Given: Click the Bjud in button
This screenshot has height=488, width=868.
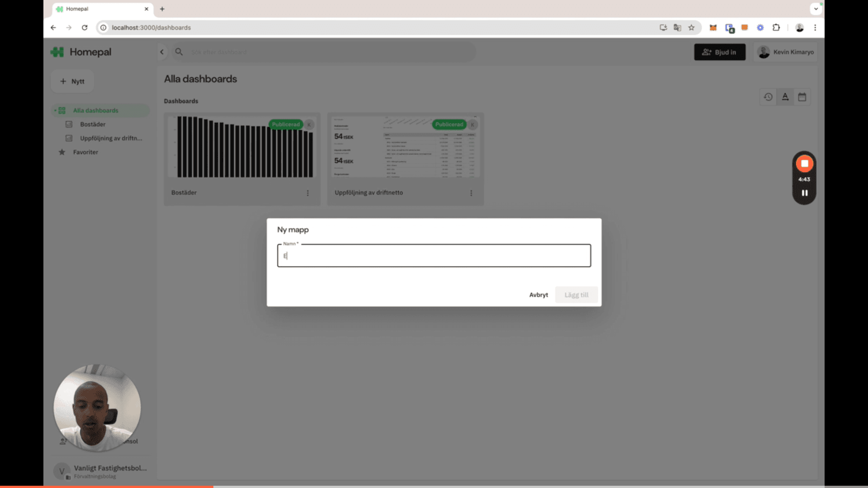Looking at the screenshot, I should point(720,52).
